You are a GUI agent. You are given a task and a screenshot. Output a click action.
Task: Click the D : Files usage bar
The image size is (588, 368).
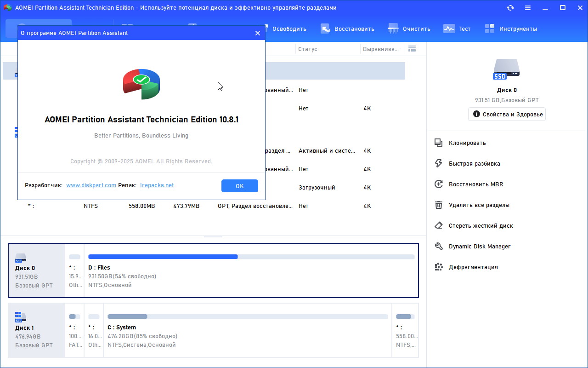click(x=251, y=257)
